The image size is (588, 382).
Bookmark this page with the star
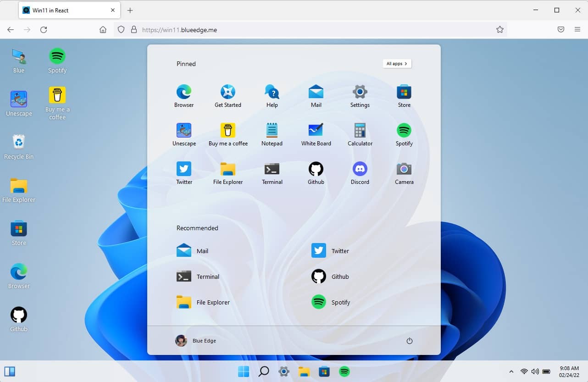(x=500, y=30)
